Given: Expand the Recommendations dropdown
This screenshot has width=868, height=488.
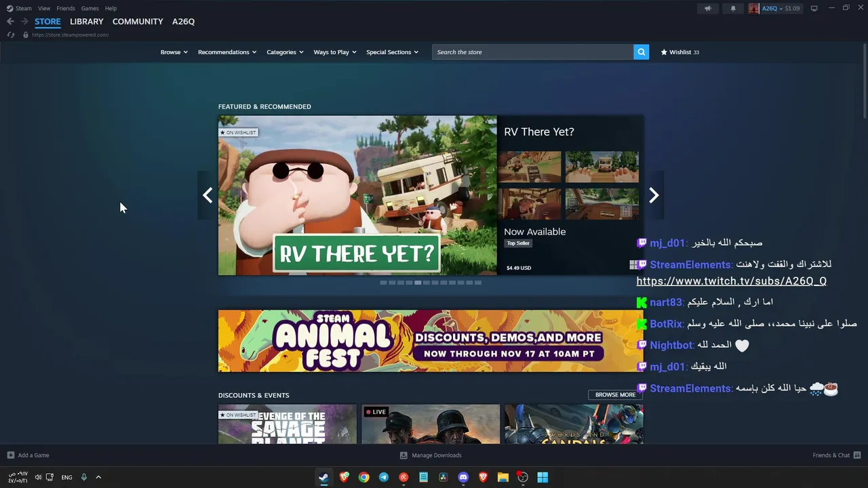Looking at the screenshot, I should pyautogui.click(x=227, y=52).
